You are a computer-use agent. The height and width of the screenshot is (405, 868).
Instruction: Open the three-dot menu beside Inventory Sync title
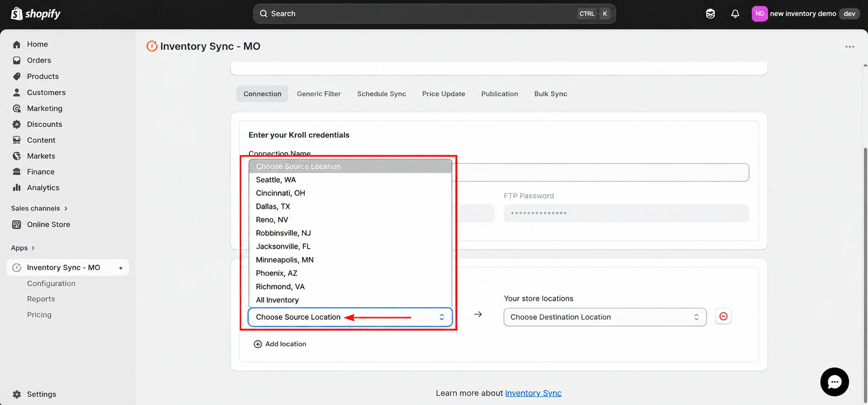pyautogui.click(x=850, y=47)
